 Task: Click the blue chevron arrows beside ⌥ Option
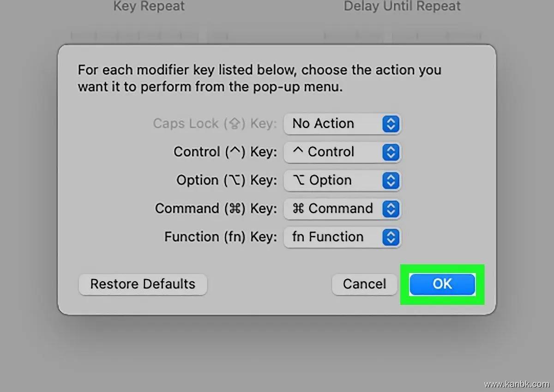pos(391,180)
